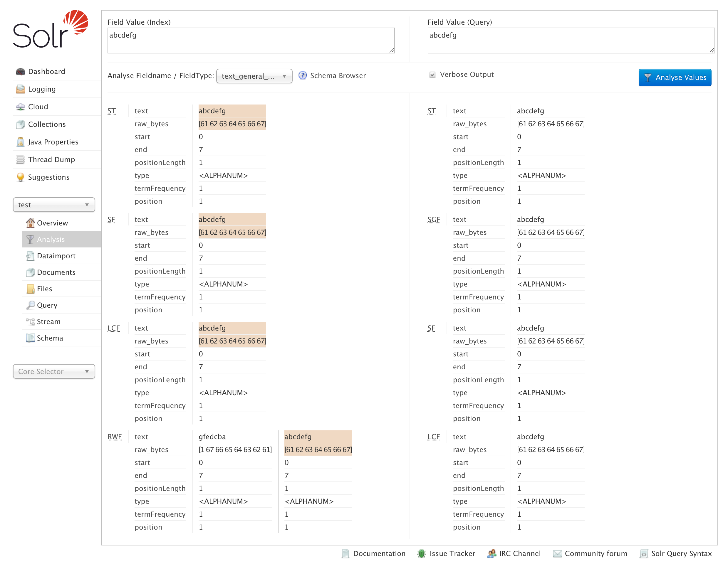Click the Field Value (Query) text area
This screenshot has height=566, width=728.
pyautogui.click(x=570, y=41)
